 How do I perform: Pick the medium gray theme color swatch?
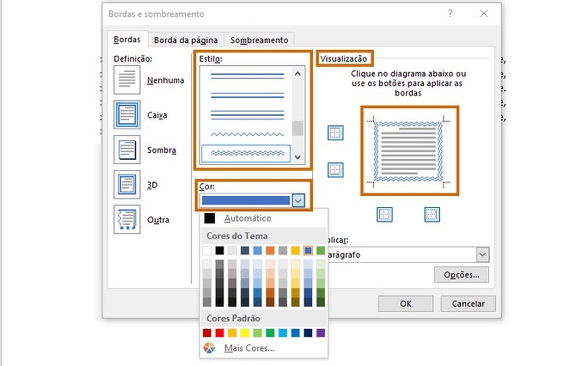tap(283, 251)
